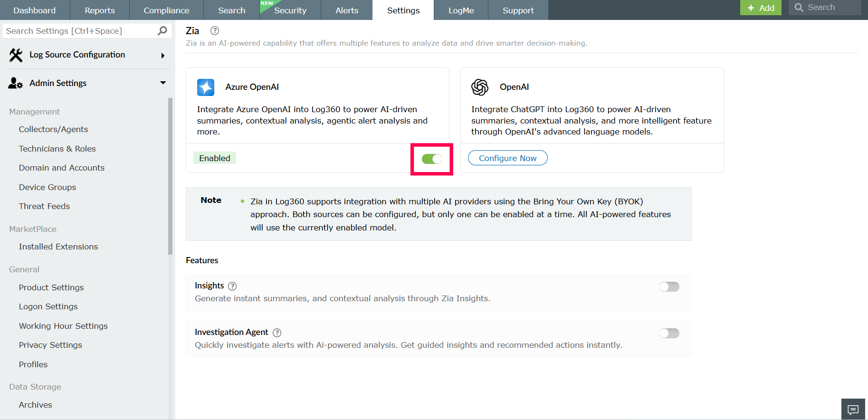Viewport: 868px width, 420px height.
Task: Click the Enabled status badge
Action: 215,158
